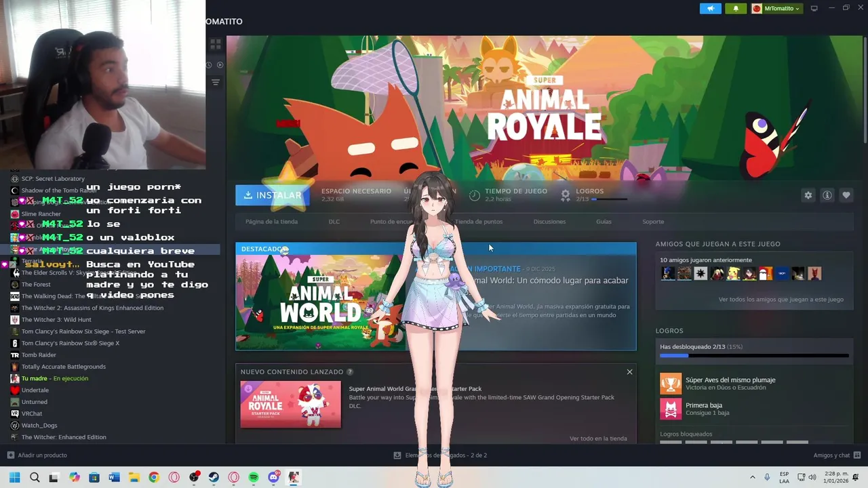Open Super Animal World featured thumbnail
The height and width of the screenshot is (488, 868).
(x=321, y=302)
